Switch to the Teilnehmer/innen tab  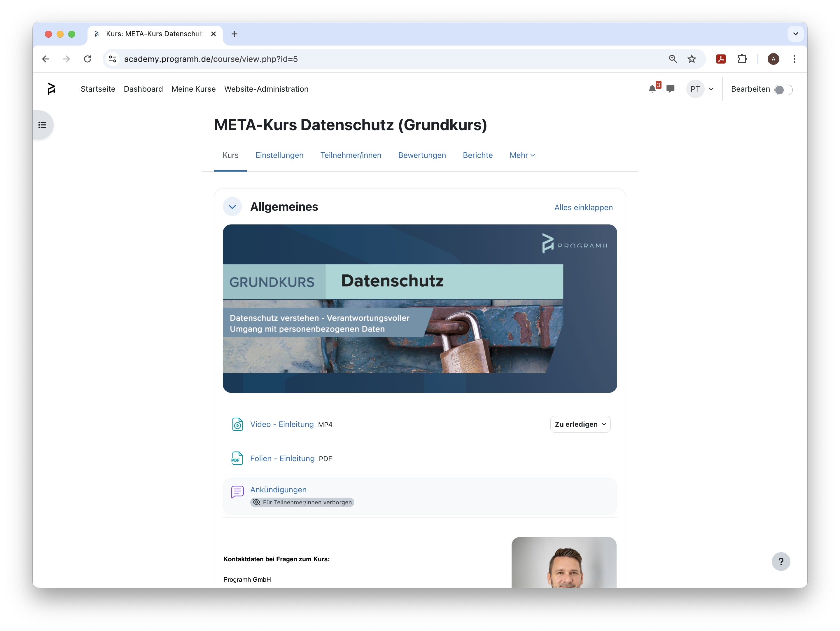pos(351,155)
